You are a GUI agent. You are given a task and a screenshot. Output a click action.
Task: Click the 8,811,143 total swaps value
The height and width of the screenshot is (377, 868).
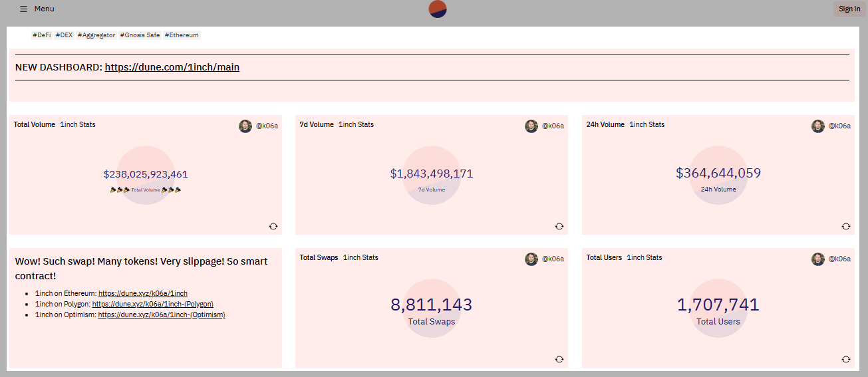[x=432, y=305]
